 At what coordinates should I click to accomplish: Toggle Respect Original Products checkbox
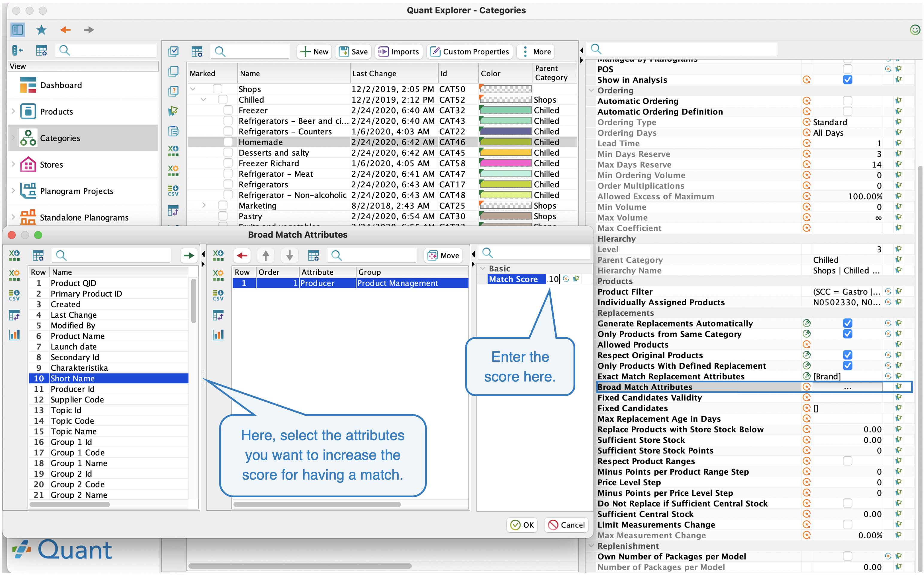[x=847, y=355]
